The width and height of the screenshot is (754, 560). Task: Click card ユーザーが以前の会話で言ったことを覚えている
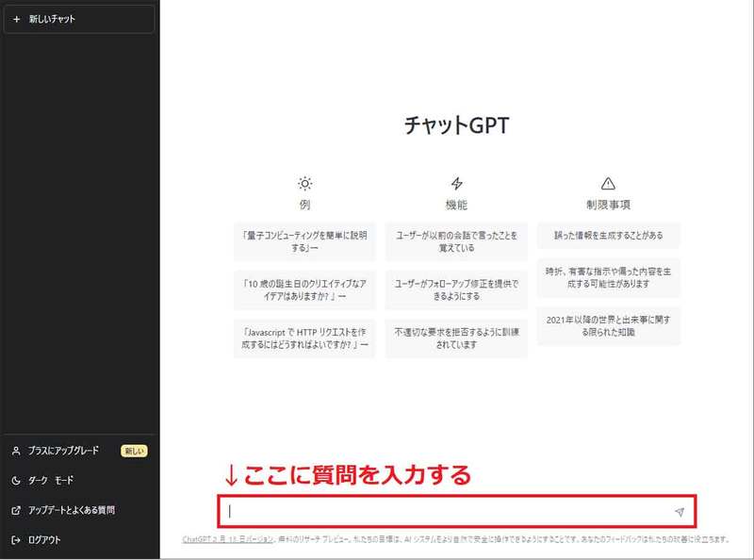[x=456, y=241]
